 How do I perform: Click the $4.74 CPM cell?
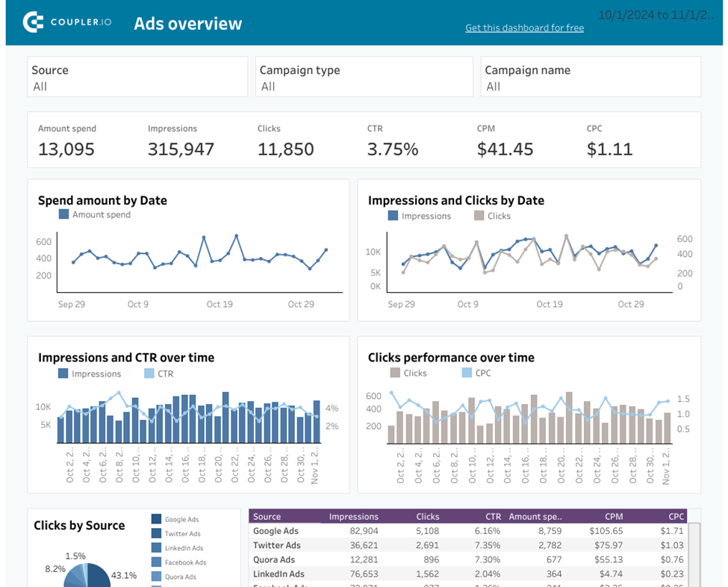611,574
